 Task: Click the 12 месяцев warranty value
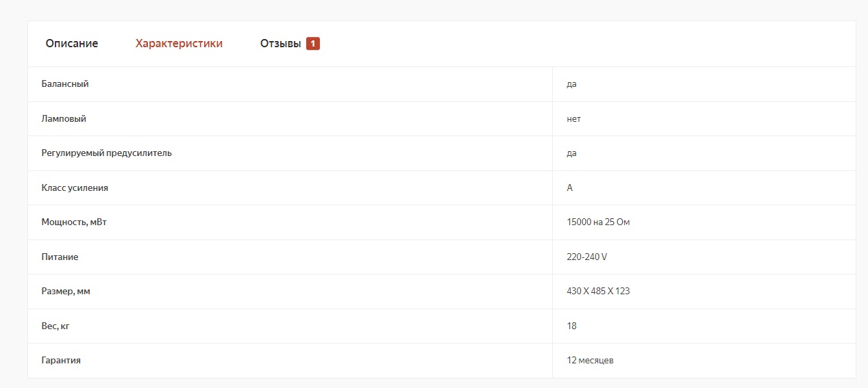(x=590, y=361)
